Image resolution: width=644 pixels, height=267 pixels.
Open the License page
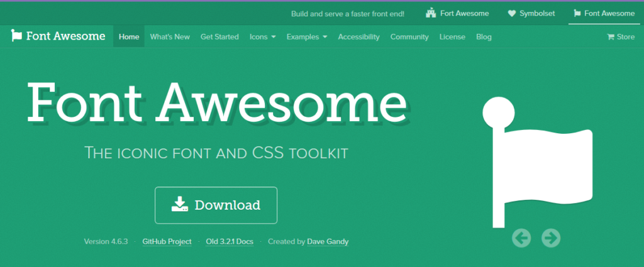click(452, 37)
